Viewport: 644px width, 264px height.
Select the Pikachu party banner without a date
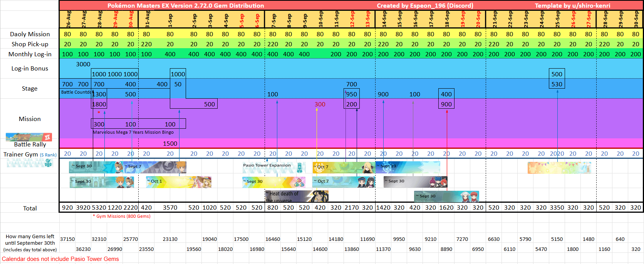click(x=559, y=168)
